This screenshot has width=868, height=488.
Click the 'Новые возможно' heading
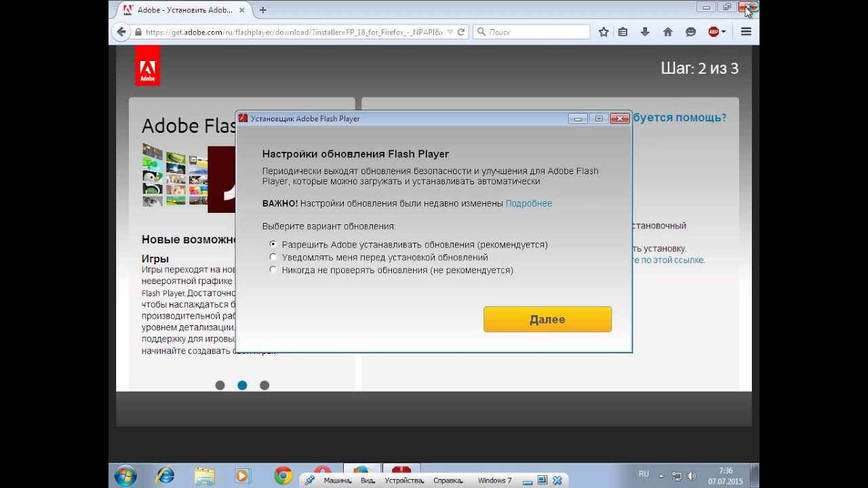coord(189,239)
